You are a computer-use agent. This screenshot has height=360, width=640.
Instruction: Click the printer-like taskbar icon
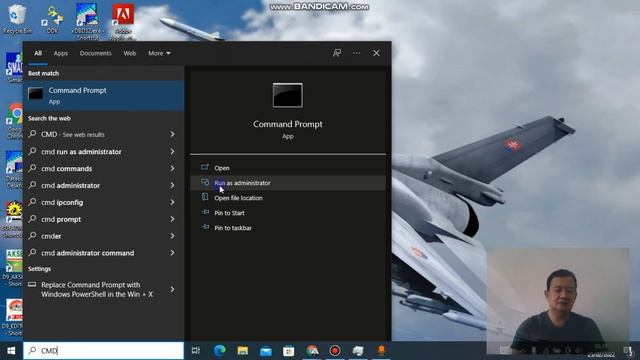coord(358,351)
